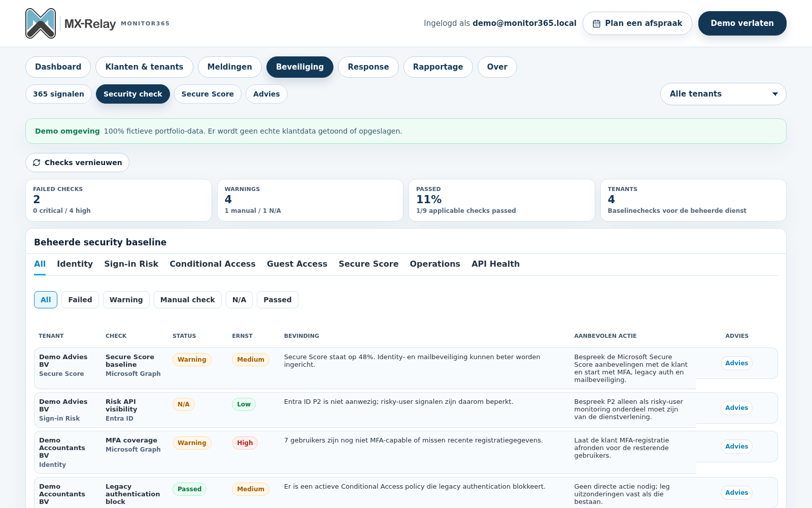The height and width of the screenshot is (508, 812).
Task: Click Plan een afspraak button
Action: pyautogui.click(x=637, y=23)
